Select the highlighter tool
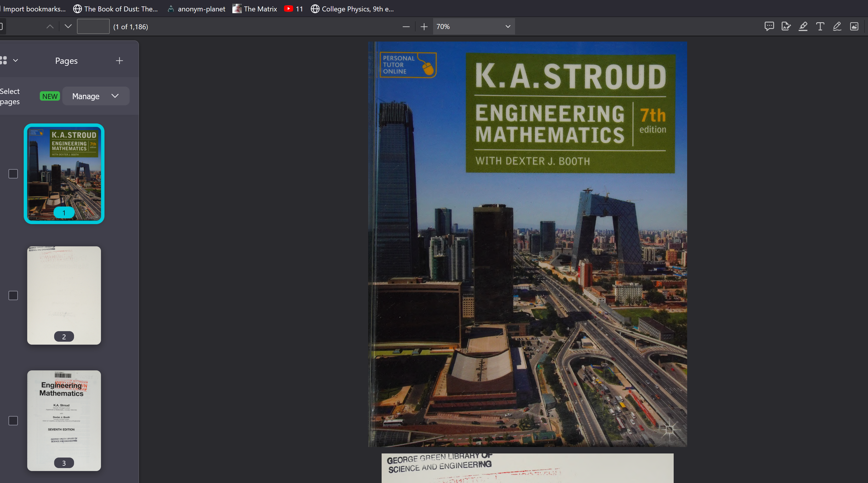 click(x=803, y=26)
